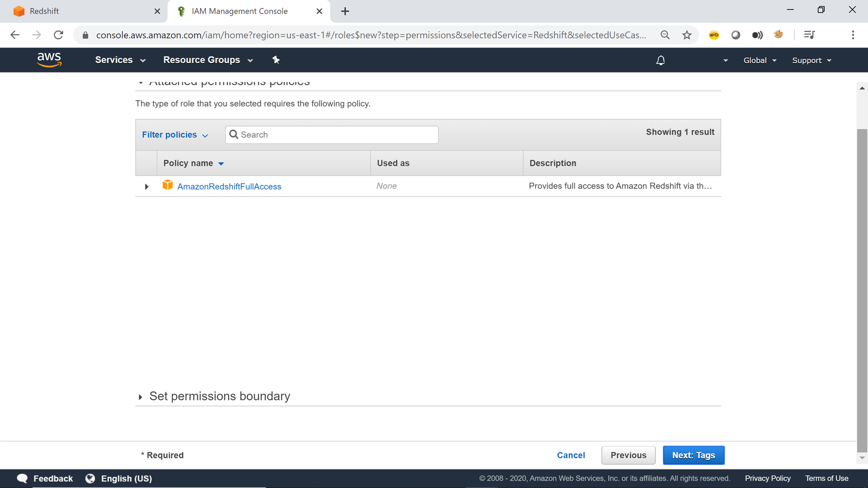Click the browser zoom magnifier icon
The image size is (868, 488).
pyautogui.click(x=665, y=35)
